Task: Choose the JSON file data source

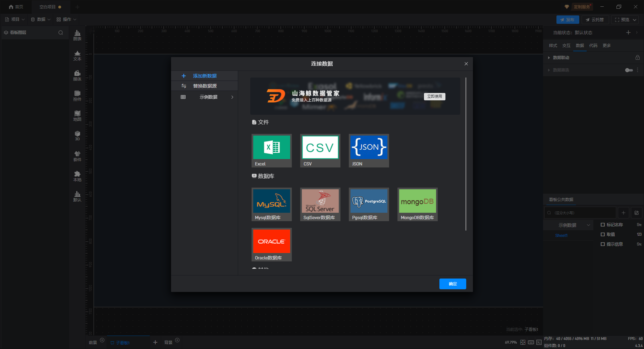Action: pyautogui.click(x=369, y=151)
